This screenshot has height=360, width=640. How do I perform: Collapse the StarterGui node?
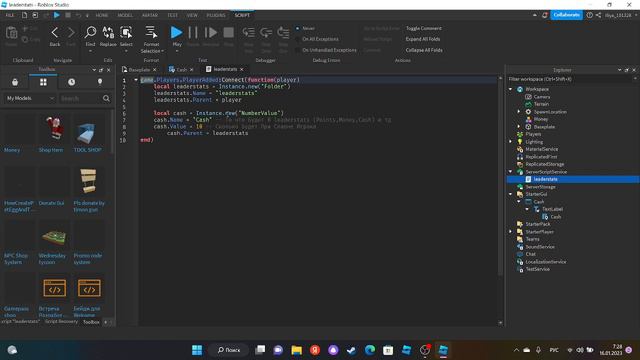tap(511, 194)
